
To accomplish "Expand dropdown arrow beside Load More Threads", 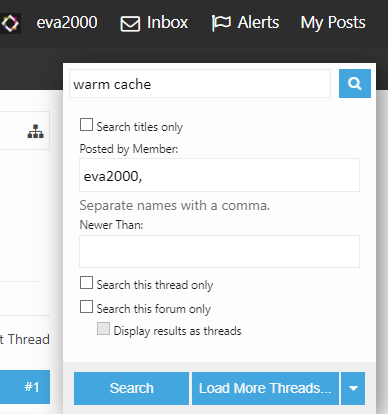I will (353, 388).
